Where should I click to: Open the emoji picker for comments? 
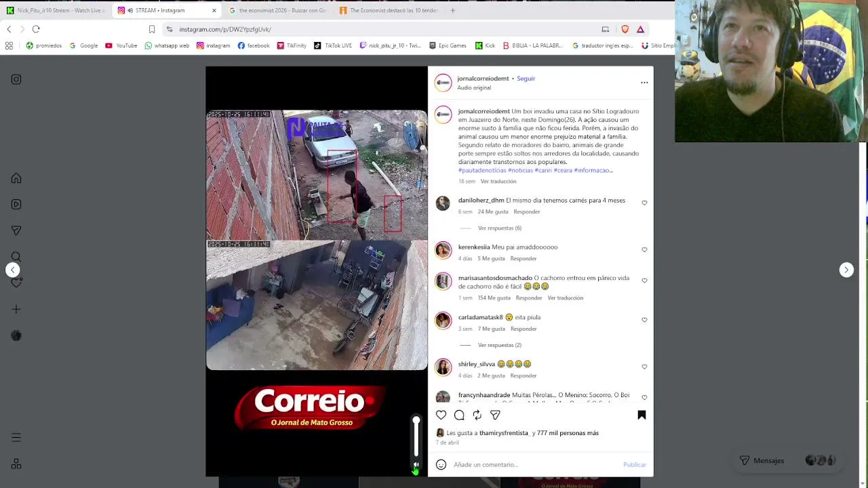(x=441, y=464)
